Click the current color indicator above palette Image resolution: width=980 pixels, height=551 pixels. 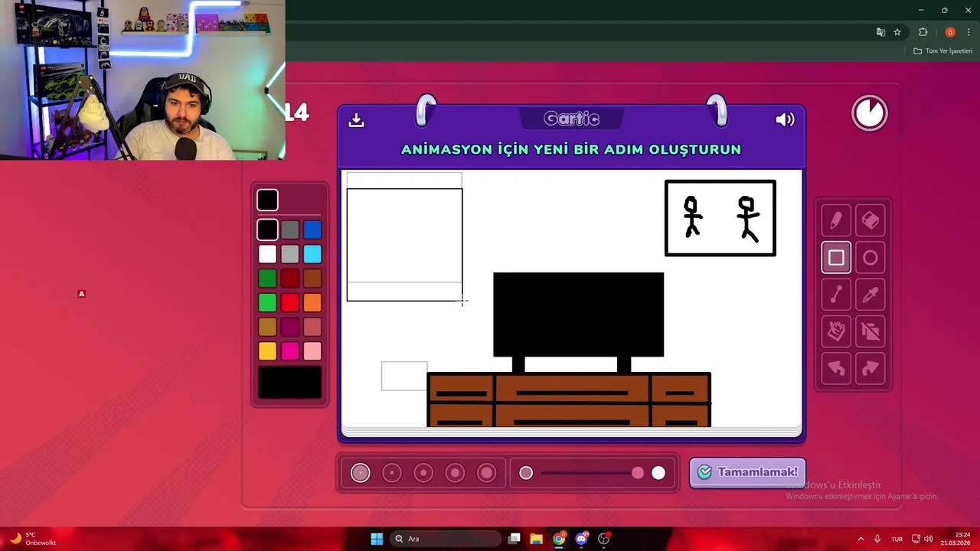click(x=267, y=201)
